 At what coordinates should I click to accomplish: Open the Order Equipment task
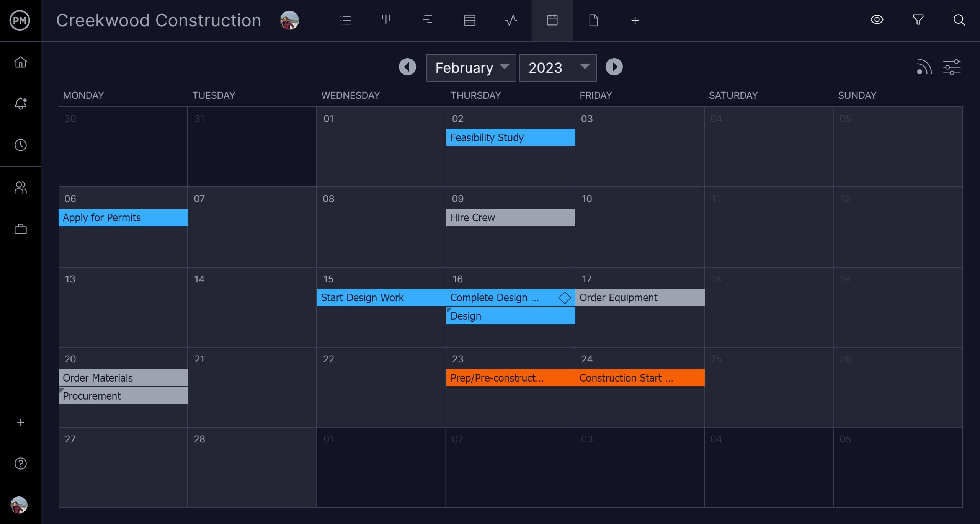tap(640, 297)
